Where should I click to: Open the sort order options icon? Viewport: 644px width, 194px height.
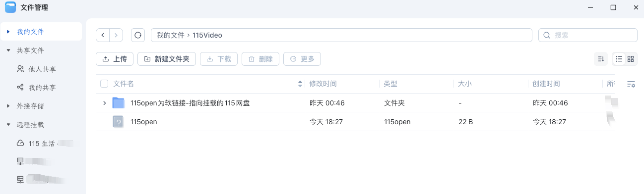coord(601,59)
